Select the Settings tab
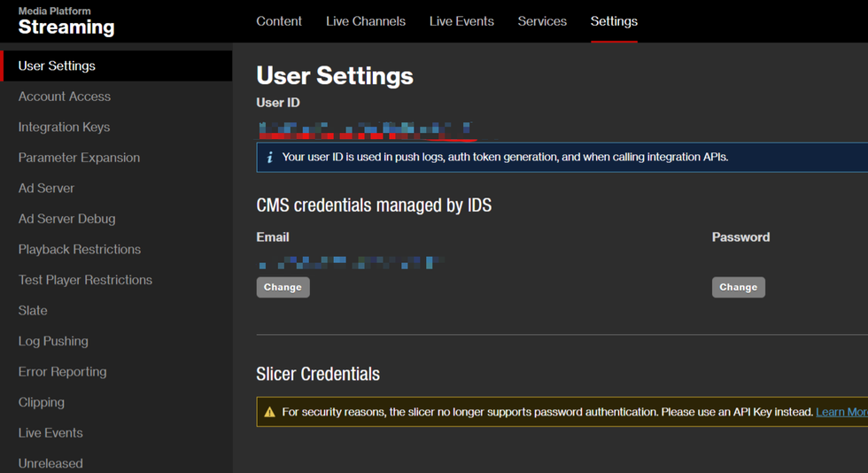 click(614, 21)
